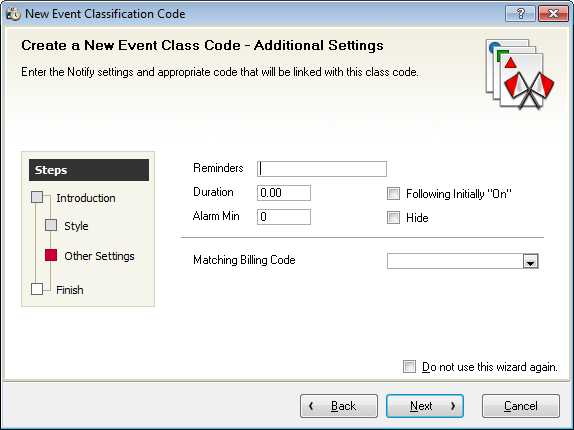Click the event flags wizard graphic
The height and width of the screenshot is (430, 574).
pyautogui.click(x=520, y=74)
